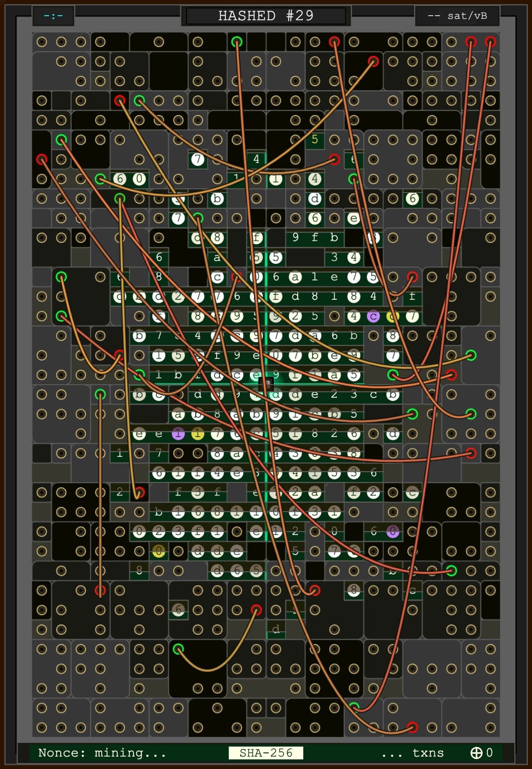Image resolution: width=532 pixels, height=769 pixels.
Task: Click the glowing cursor square at grid center
Action: [266, 383]
